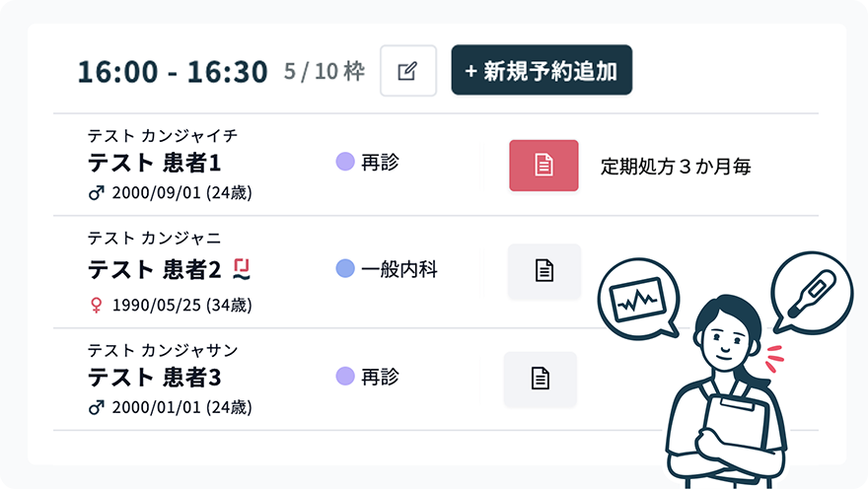Open the document icon for テスト 患者3
Viewport: 868px width, 489px height.
(541, 379)
